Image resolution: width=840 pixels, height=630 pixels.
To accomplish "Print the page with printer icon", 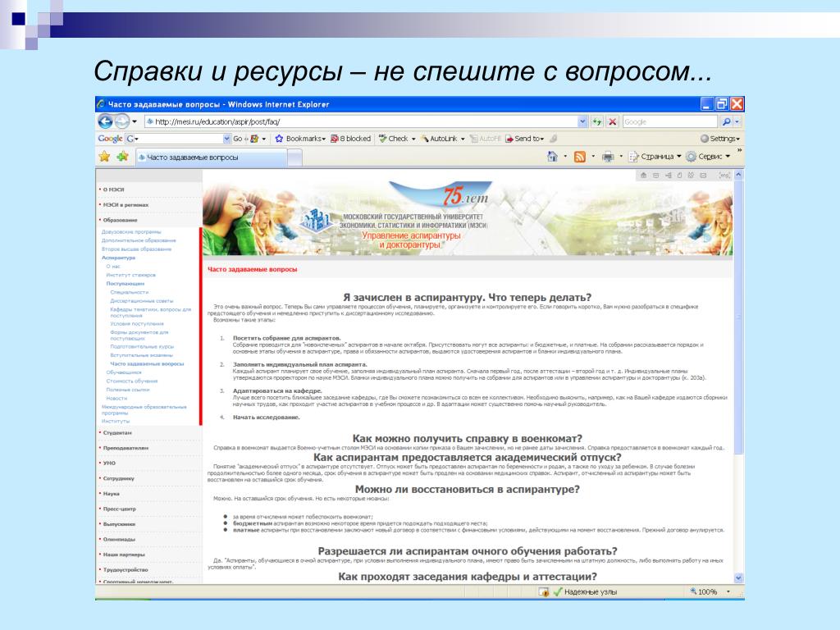I will click(608, 157).
